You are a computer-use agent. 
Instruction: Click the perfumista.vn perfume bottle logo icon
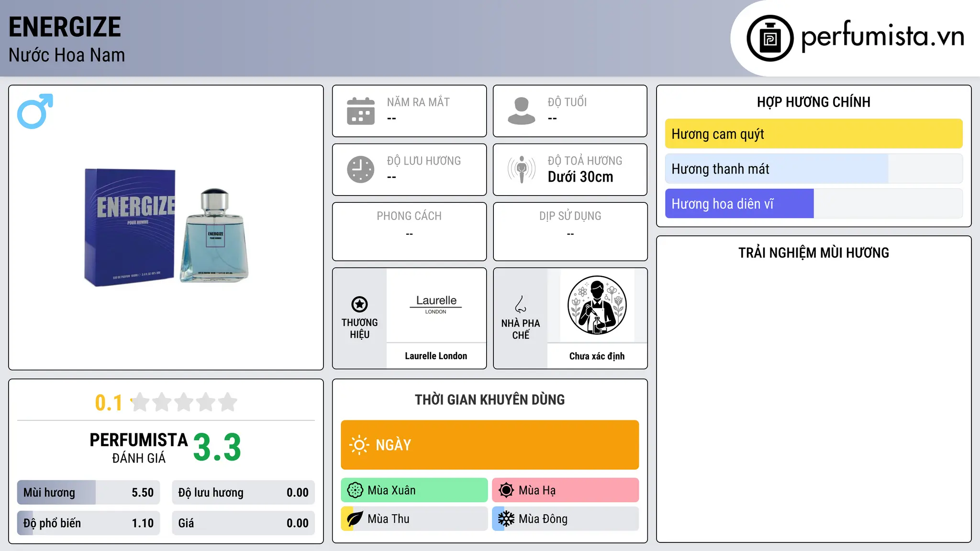(x=770, y=38)
